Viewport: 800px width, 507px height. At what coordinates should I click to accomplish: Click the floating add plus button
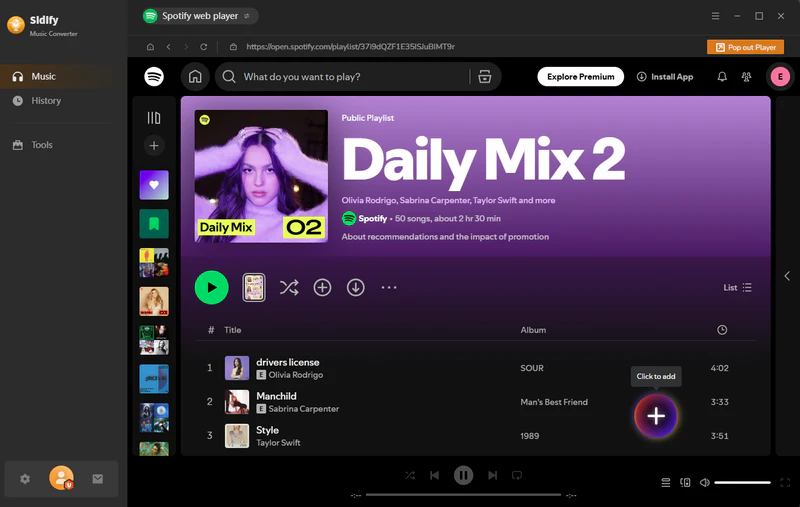[x=656, y=416]
